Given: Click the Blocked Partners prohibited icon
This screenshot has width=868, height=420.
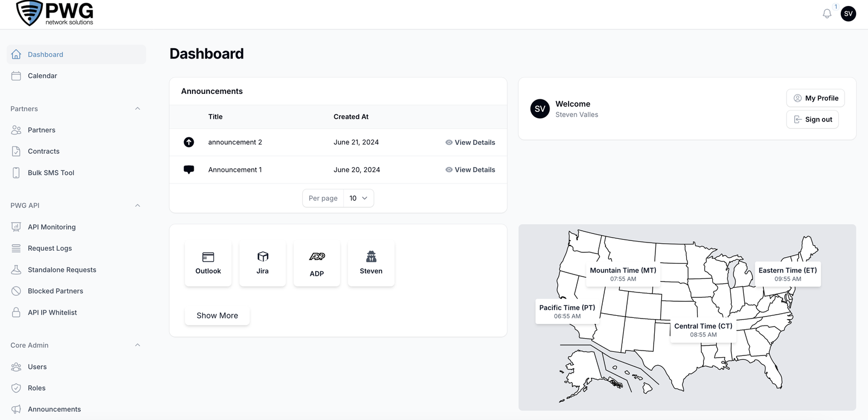Looking at the screenshot, I should pos(16,291).
